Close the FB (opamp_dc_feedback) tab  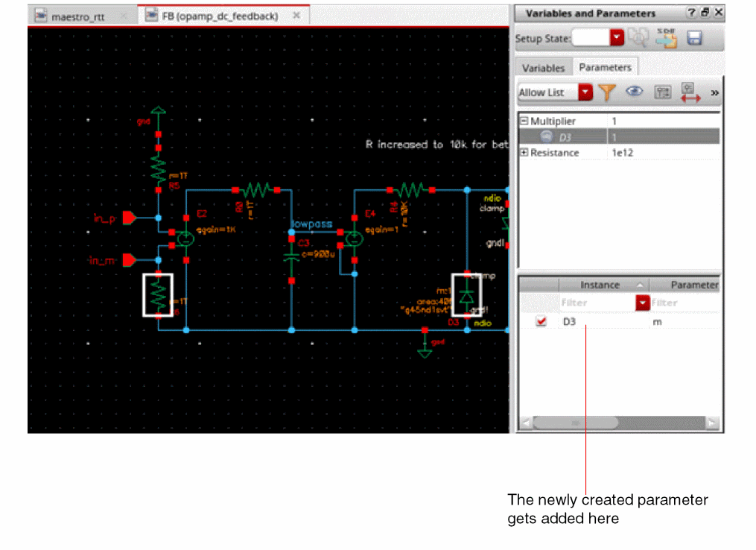click(296, 16)
